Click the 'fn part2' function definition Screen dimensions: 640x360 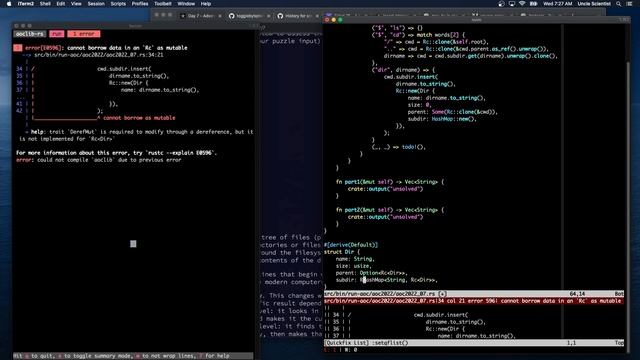click(x=390, y=210)
